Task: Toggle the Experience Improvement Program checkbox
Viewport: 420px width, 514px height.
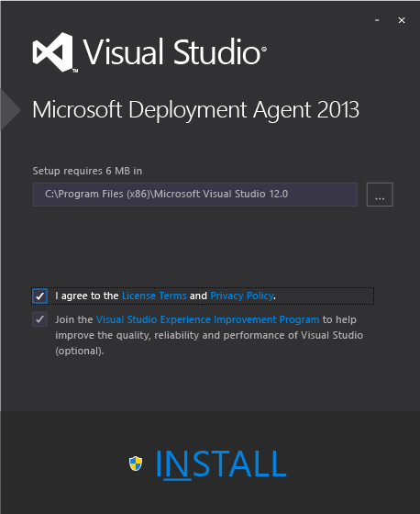Action: coord(40,319)
